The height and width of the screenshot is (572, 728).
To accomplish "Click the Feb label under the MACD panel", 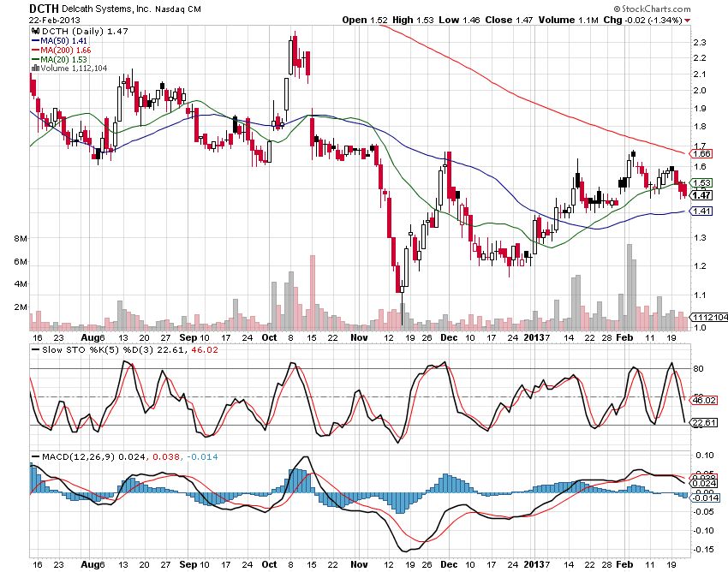I will click(x=624, y=564).
